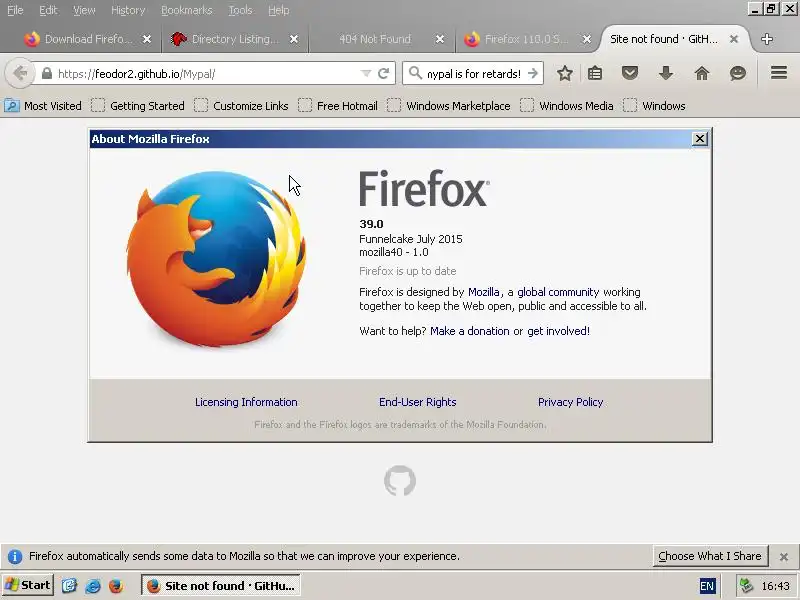Click the padlock site identity icon

point(46,73)
